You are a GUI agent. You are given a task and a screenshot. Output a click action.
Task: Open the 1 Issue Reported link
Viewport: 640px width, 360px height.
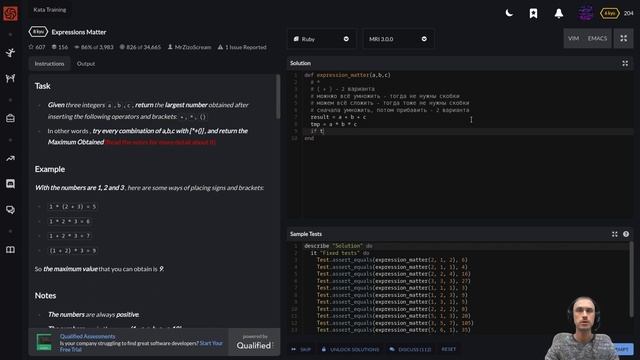pos(242,47)
